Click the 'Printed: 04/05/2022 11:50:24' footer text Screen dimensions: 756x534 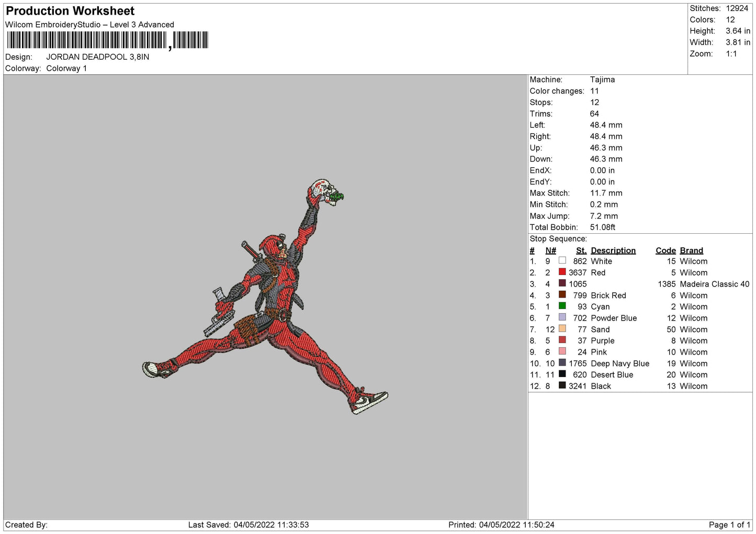coord(501,525)
